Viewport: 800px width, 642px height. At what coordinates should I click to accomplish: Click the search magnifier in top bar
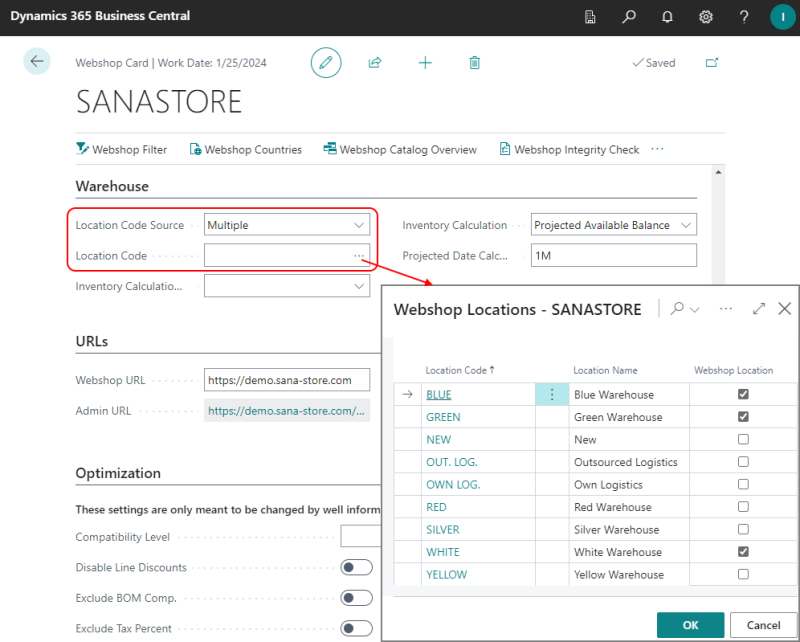(629, 17)
